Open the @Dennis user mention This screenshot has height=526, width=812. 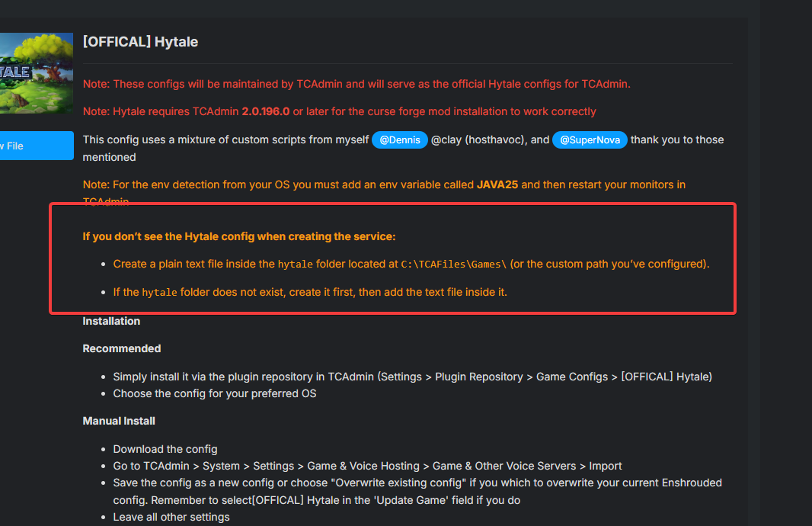(x=399, y=140)
